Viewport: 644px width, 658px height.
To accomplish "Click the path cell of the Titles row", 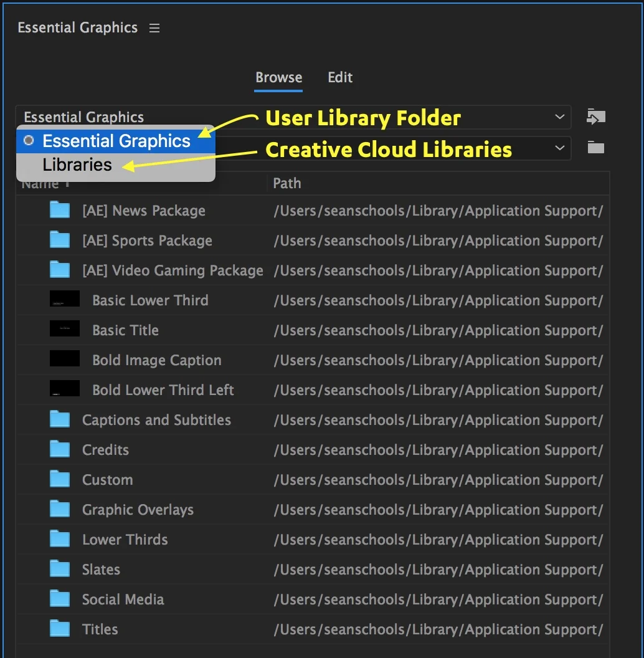I will tap(438, 629).
